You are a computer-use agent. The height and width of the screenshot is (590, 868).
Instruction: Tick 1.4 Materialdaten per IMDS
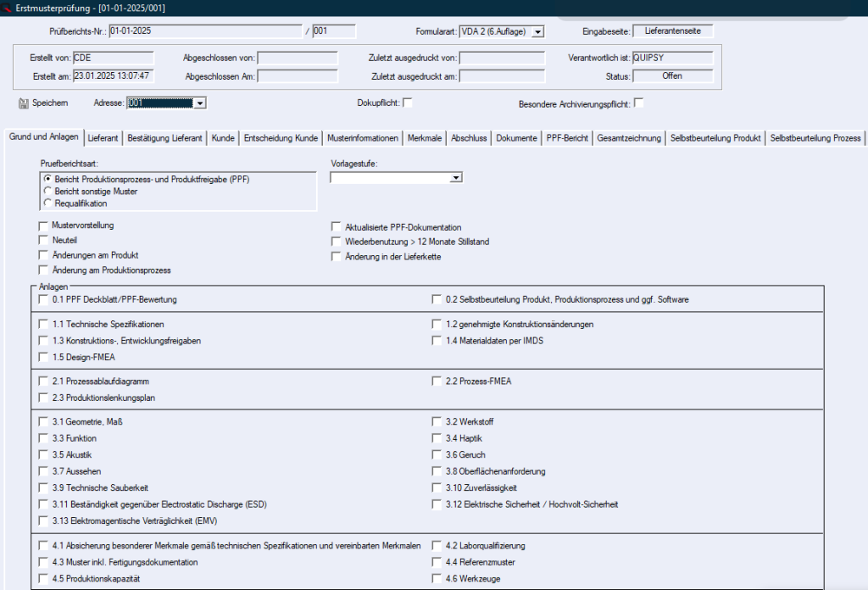[437, 341]
